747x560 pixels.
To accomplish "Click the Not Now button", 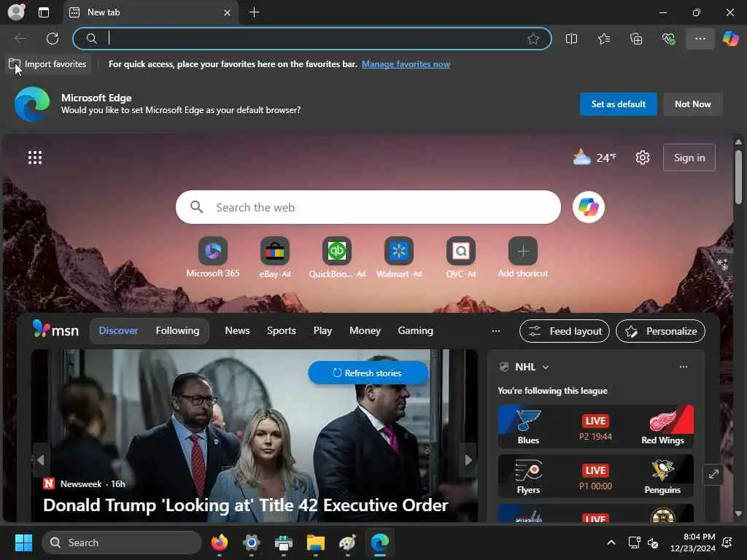I will 693,104.
